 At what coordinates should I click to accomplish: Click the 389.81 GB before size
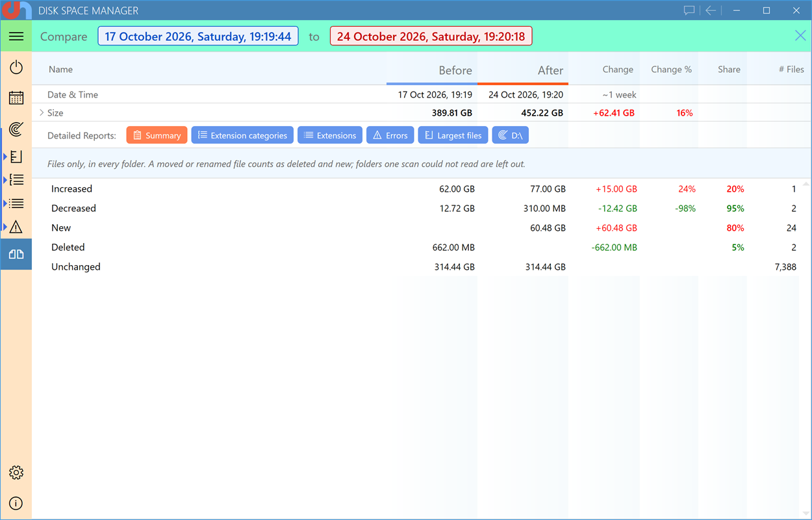[452, 113]
